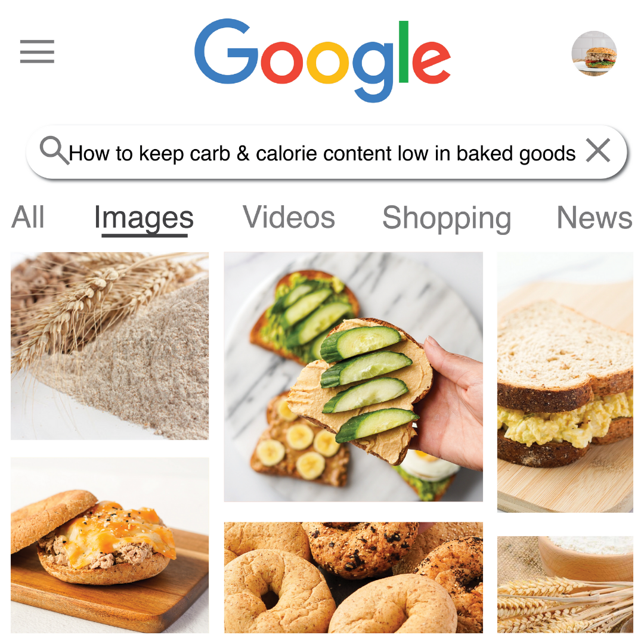Click the Google logo
The height and width of the screenshot is (644, 644).
click(323, 60)
